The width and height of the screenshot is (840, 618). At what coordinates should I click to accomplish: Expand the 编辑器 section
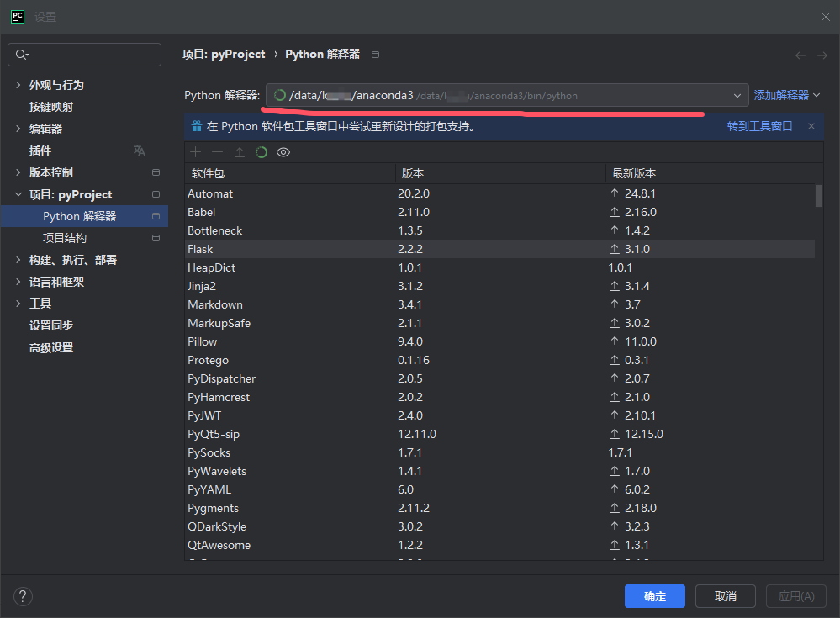coord(18,129)
